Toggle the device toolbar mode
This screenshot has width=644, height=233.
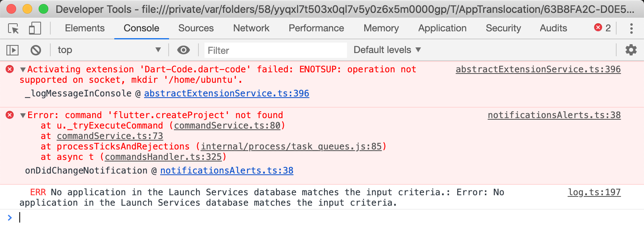[34, 28]
